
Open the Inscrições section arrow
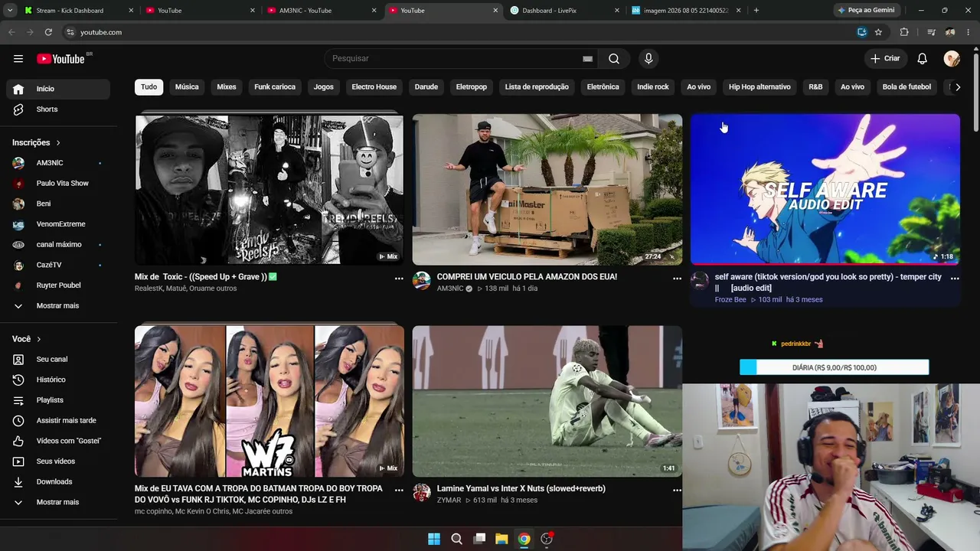(57, 143)
